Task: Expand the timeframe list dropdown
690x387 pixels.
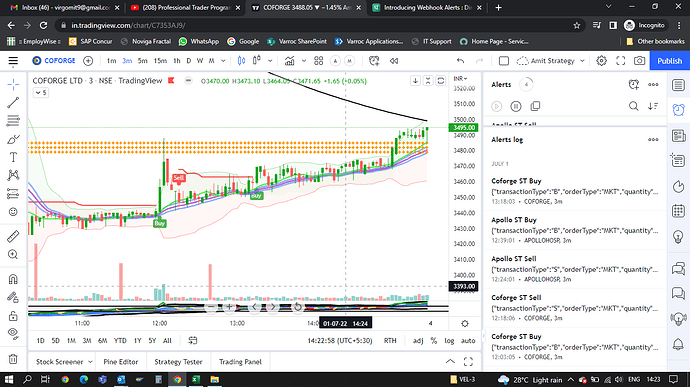Action: coord(223,61)
